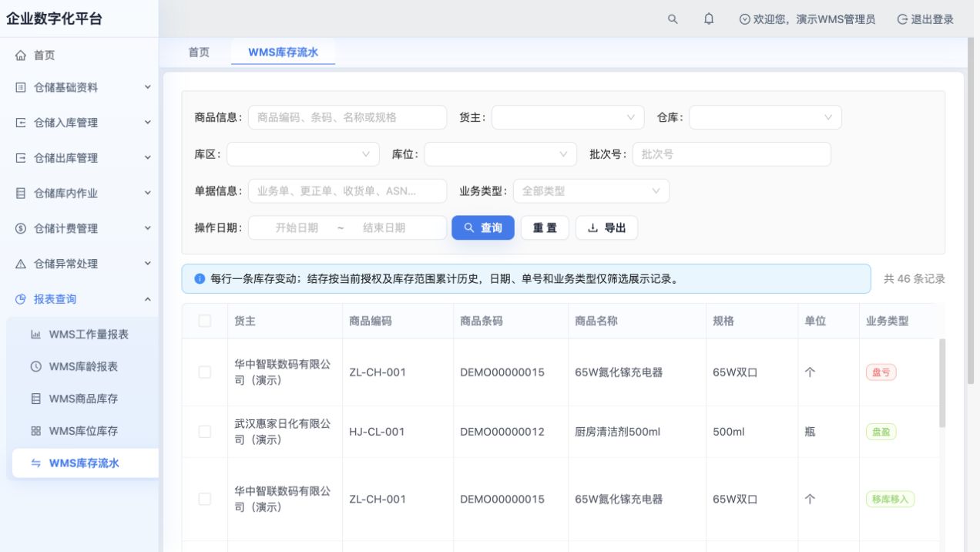Click the search magnifier icon in header

point(673,19)
